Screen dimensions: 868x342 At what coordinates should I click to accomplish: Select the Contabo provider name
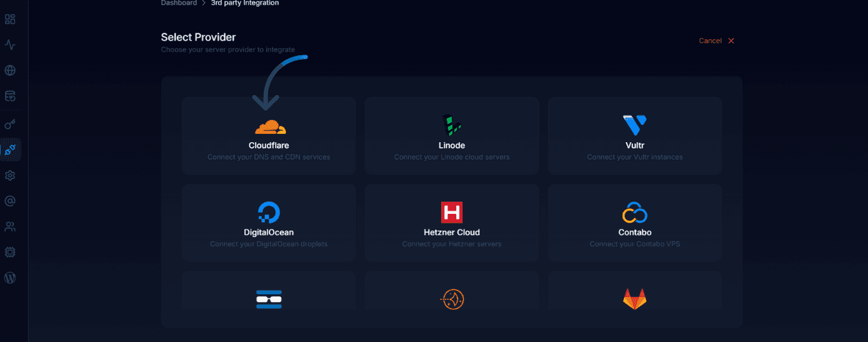click(635, 232)
